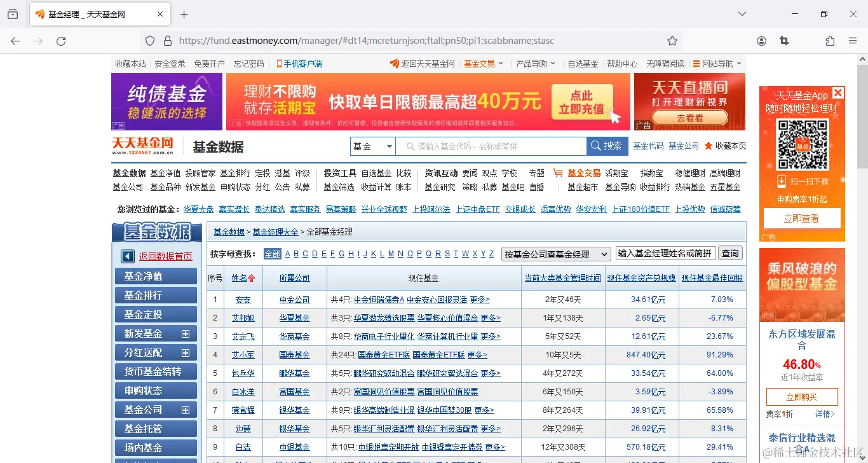Viewport: 868px width, 463px height.
Task: Sort by 现任基金资产总规模 column
Action: [x=641, y=278]
